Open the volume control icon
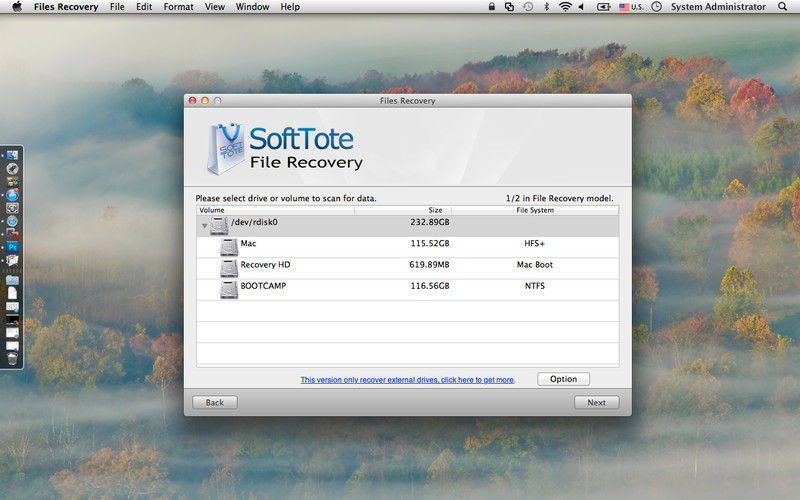The width and height of the screenshot is (800, 500). tap(581, 7)
